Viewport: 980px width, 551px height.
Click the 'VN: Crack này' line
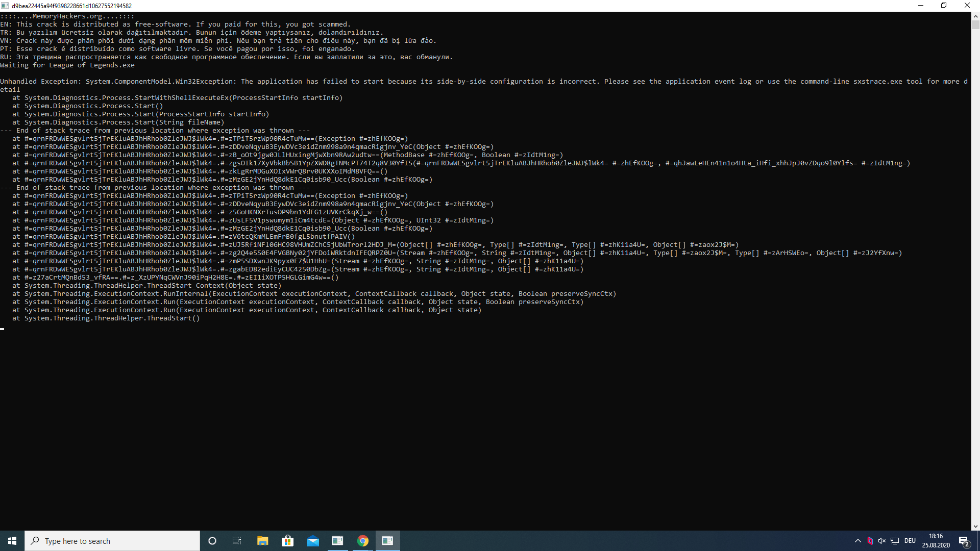218,41
